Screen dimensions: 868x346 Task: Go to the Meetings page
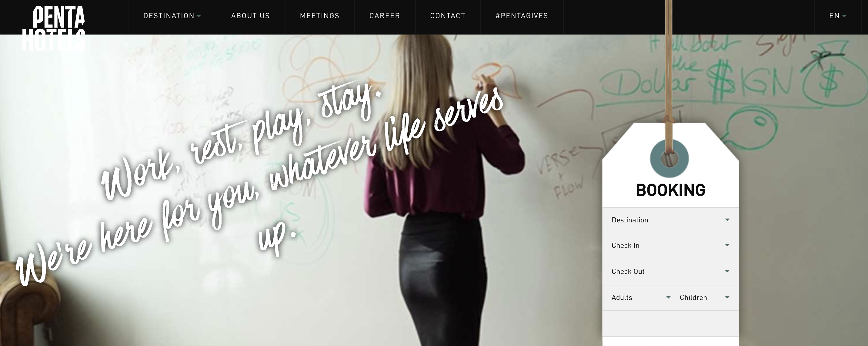click(x=319, y=16)
